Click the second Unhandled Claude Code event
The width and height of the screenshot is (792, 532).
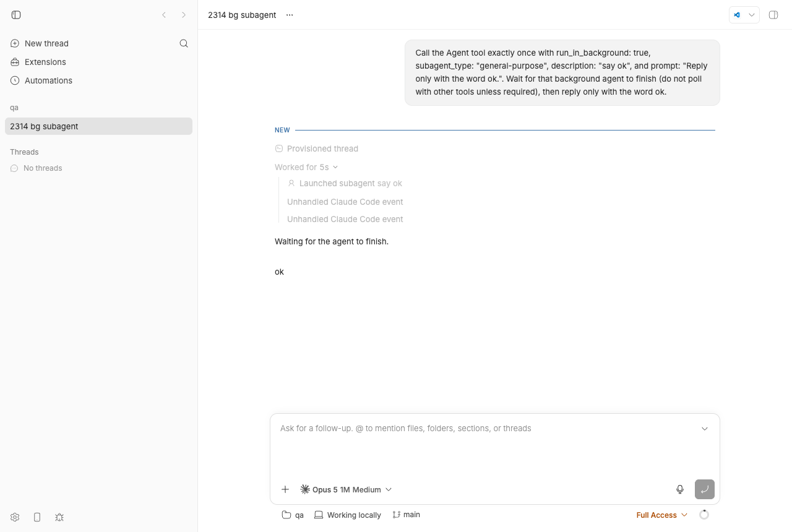[345, 219]
